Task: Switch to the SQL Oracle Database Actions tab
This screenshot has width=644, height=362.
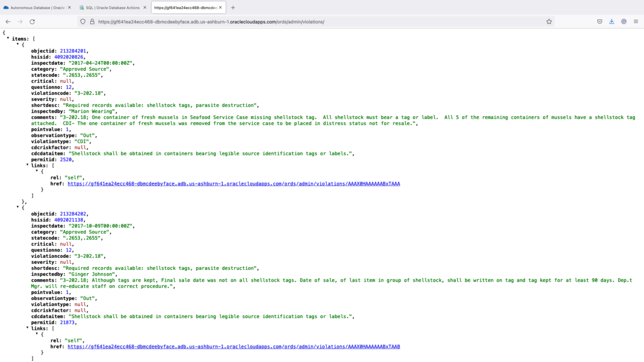Action: coord(113,8)
